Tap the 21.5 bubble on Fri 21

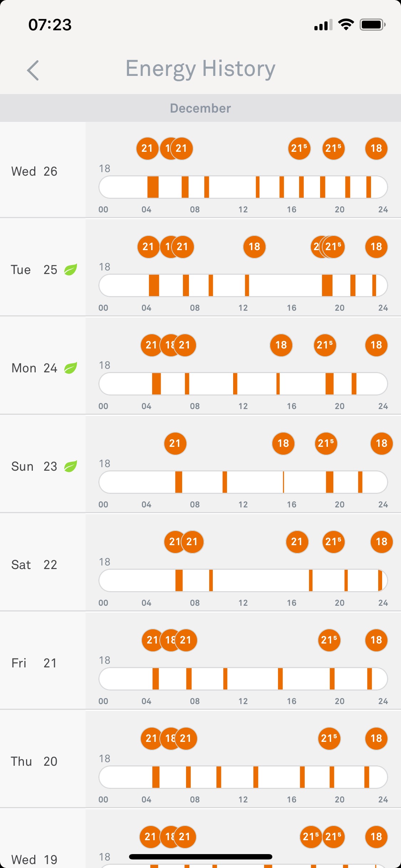pos(329,640)
